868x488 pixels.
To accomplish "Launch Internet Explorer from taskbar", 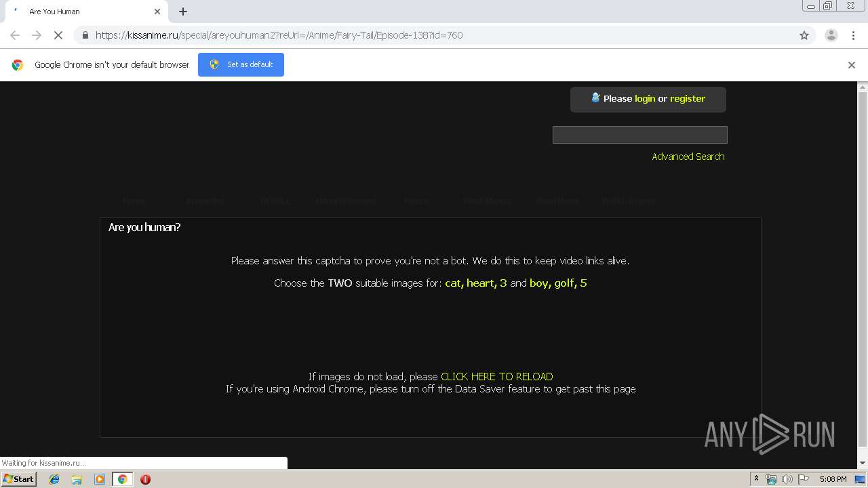I will click(54, 479).
